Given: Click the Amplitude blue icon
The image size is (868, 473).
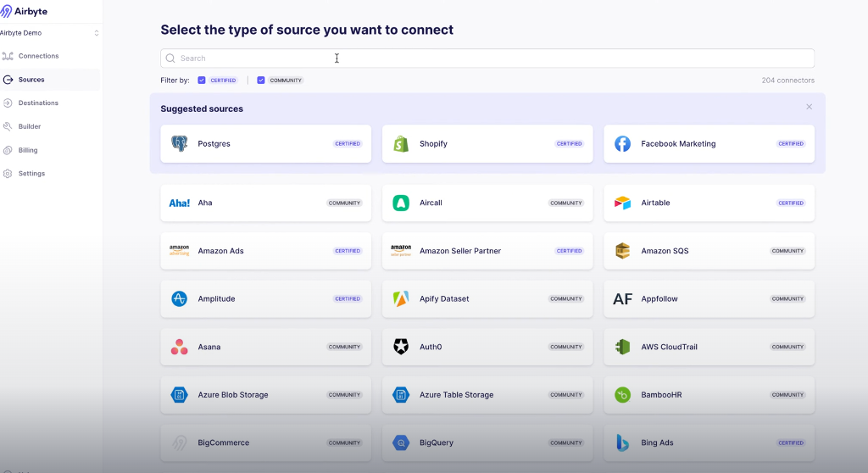Looking at the screenshot, I should 180,298.
